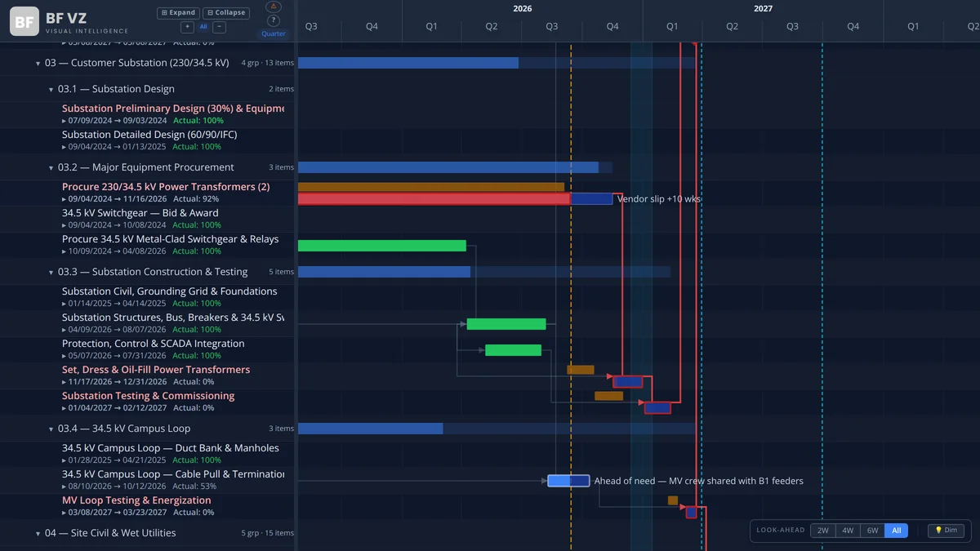Click the Collapse all button
Image resolution: width=980 pixels, height=551 pixels.
point(226,13)
